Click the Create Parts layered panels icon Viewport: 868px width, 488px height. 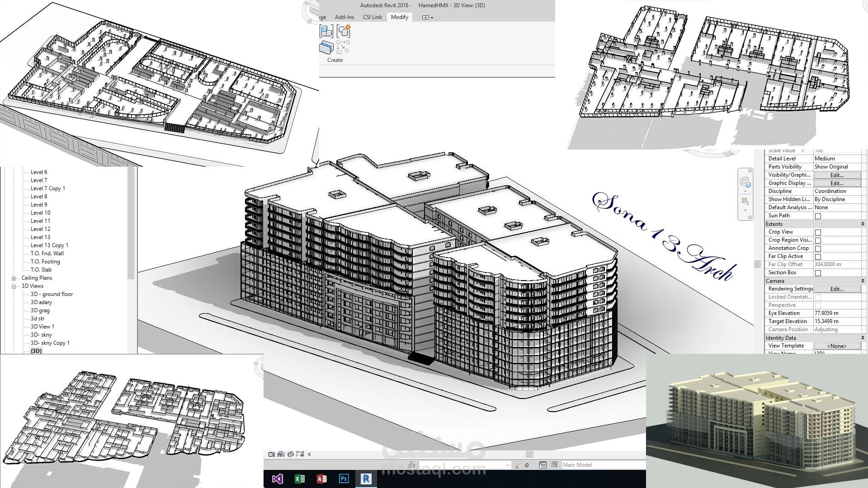coord(326,47)
